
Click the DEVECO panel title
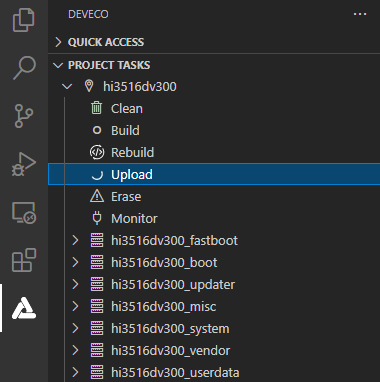point(88,14)
